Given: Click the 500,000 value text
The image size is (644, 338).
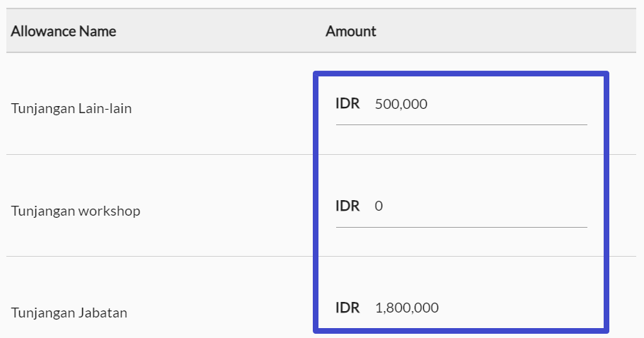Looking at the screenshot, I should tap(401, 104).
